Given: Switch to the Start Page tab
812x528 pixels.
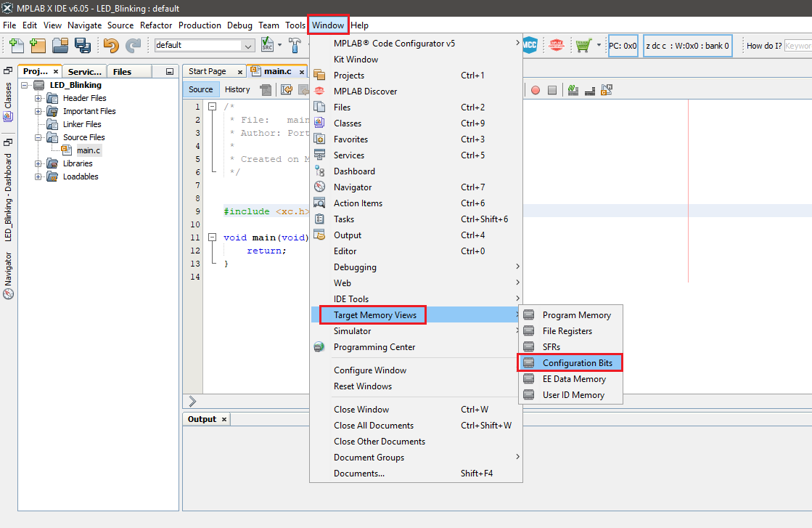Looking at the screenshot, I should pyautogui.click(x=207, y=71).
